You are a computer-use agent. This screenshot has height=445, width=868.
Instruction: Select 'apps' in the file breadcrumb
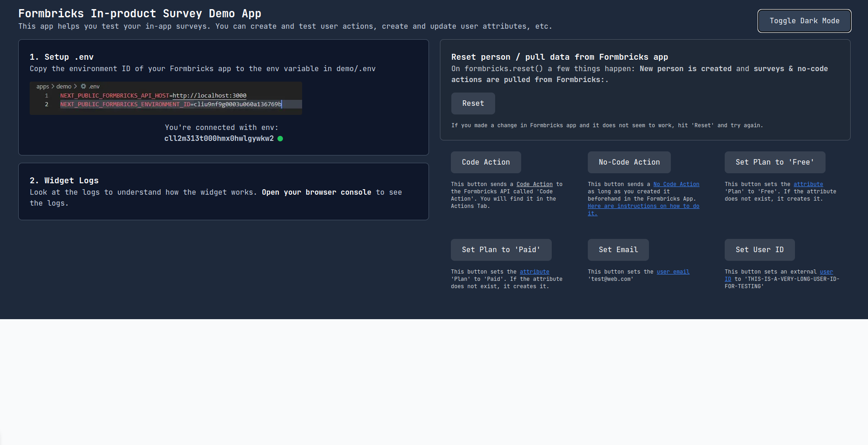pyautogui.click(x=42, y=86)
